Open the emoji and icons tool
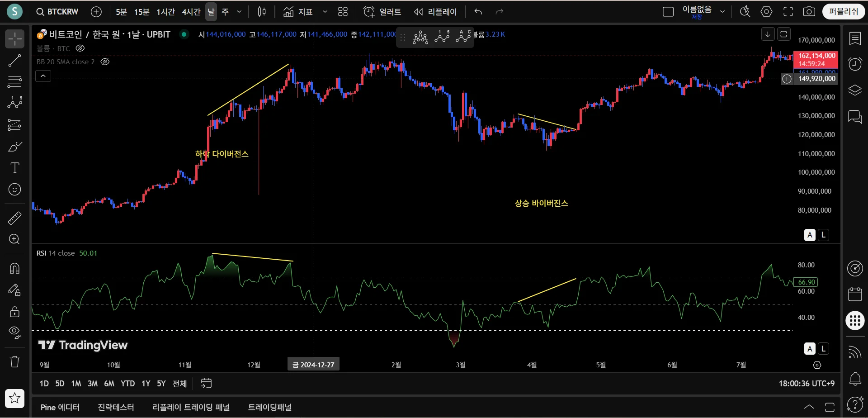 pos(14,190)
